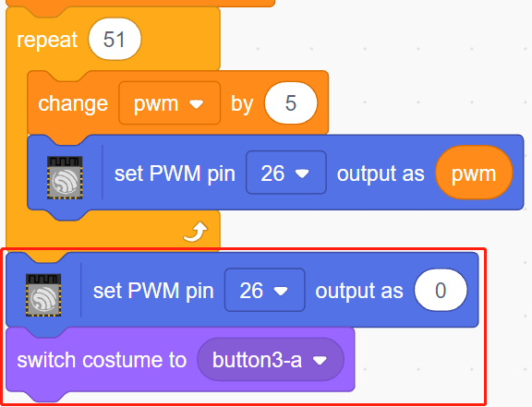
Task: Click the ESP32 chip icon beside pwm variable output
Action: (x=65, y=177)
